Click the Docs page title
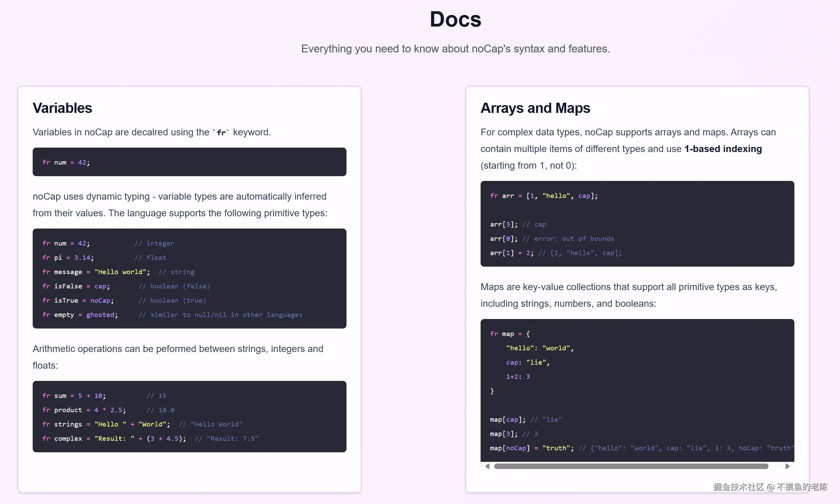 pyautogui.click(x=455, y=19)
